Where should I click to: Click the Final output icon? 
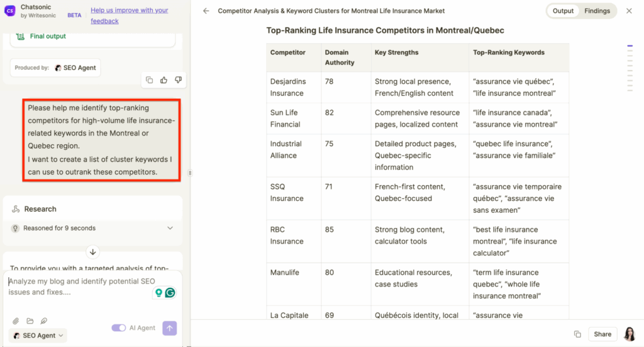coord(20,36)
